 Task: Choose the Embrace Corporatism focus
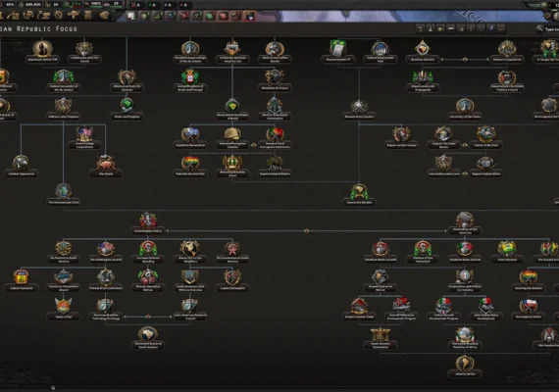(507, 52)
